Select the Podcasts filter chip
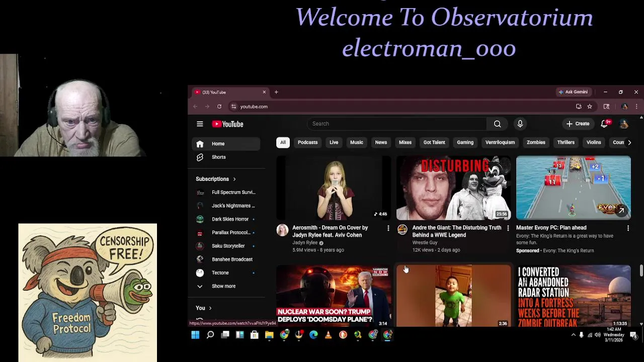This screenshot has width=644, height=362. click(307, 142)
